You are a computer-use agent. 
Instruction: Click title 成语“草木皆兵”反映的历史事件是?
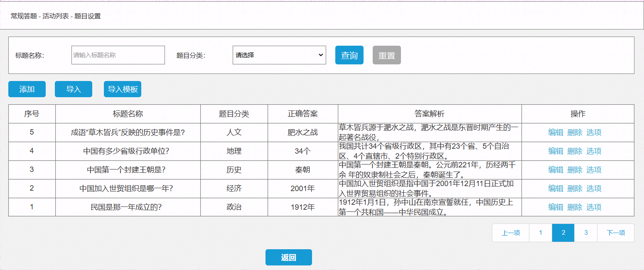(128, 133)
